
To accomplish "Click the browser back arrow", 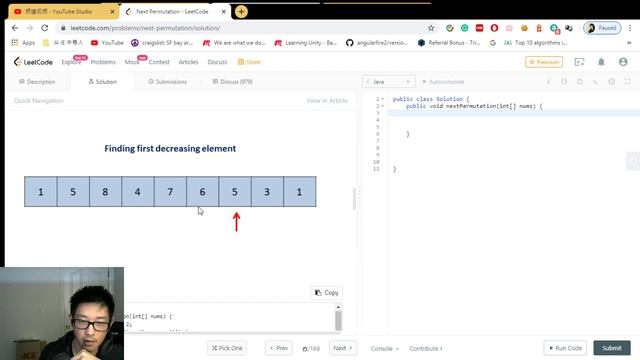I will tap(15, 28).
